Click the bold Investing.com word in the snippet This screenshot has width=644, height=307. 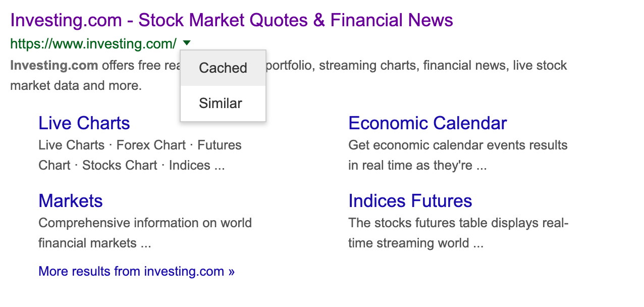[54, 66]
